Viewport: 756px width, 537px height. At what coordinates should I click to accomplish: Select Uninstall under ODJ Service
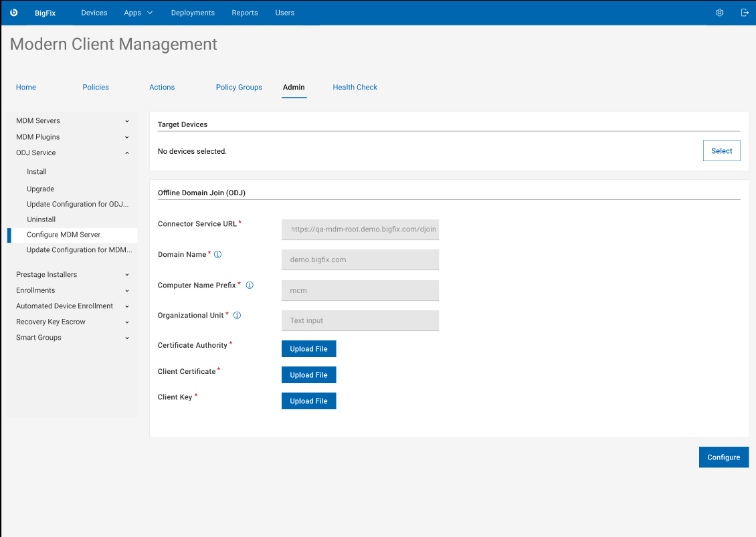[x=41, y=219]
